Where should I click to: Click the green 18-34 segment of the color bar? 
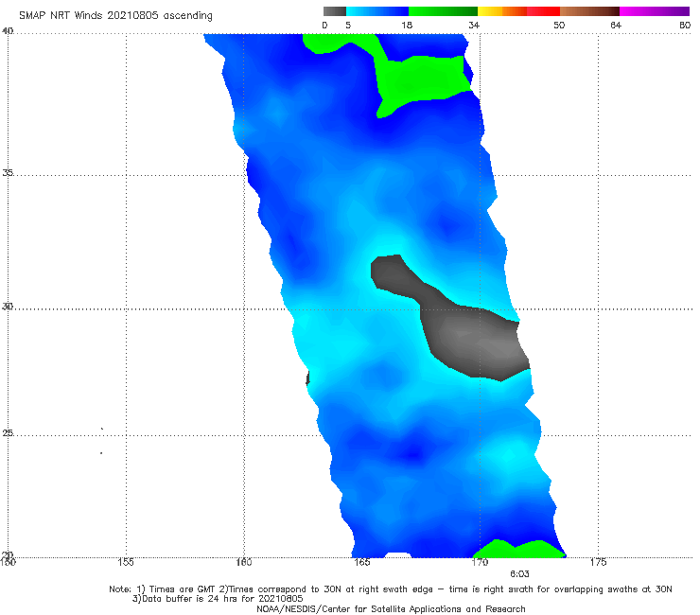[443, 11]
